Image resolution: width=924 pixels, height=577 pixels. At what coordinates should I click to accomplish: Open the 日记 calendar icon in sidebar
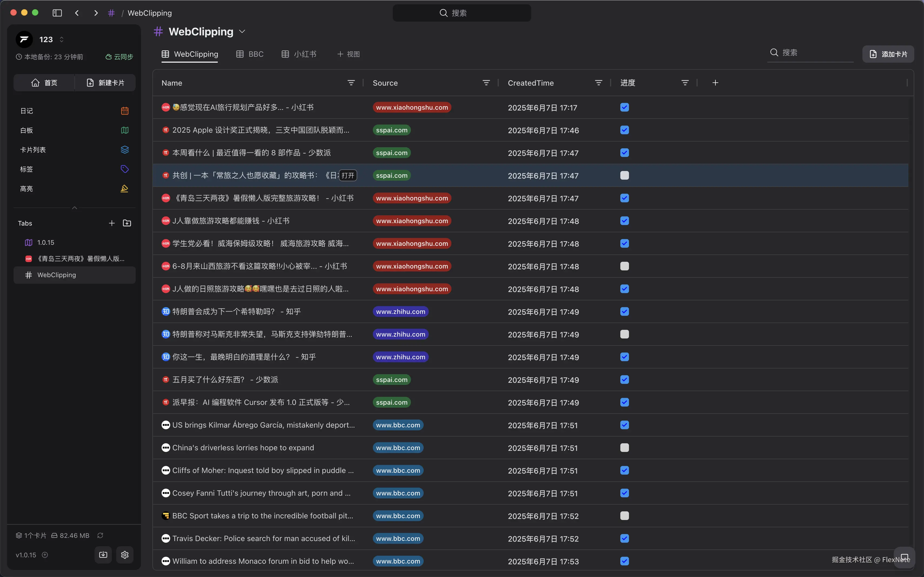click(x=125, y=111)
